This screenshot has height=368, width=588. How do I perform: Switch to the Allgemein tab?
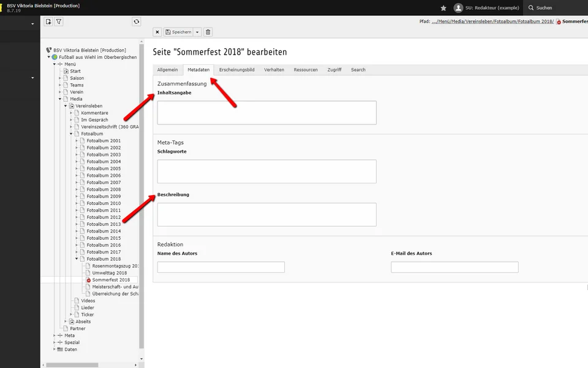point(167,70)
